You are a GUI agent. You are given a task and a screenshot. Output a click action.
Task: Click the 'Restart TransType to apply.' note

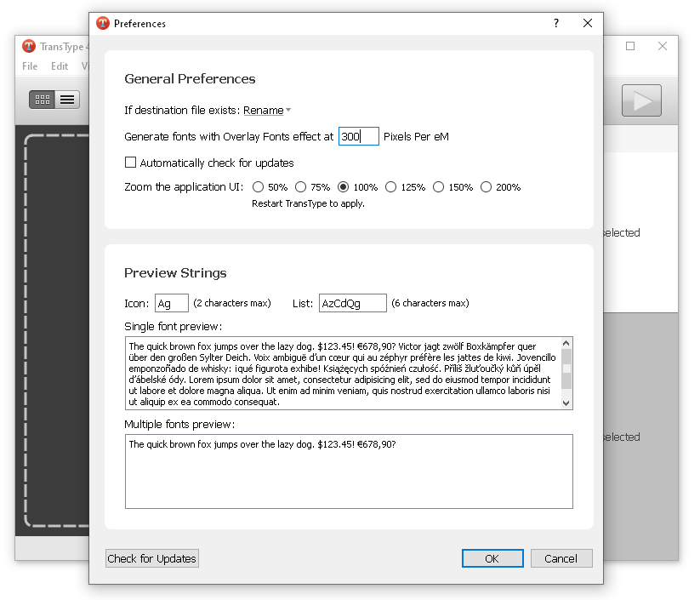point(308,203)
